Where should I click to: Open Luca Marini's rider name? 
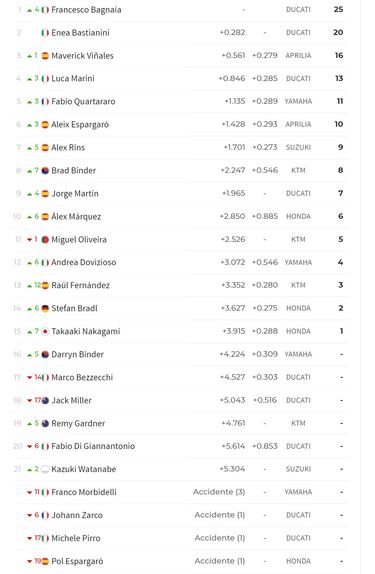pos(73,79)
